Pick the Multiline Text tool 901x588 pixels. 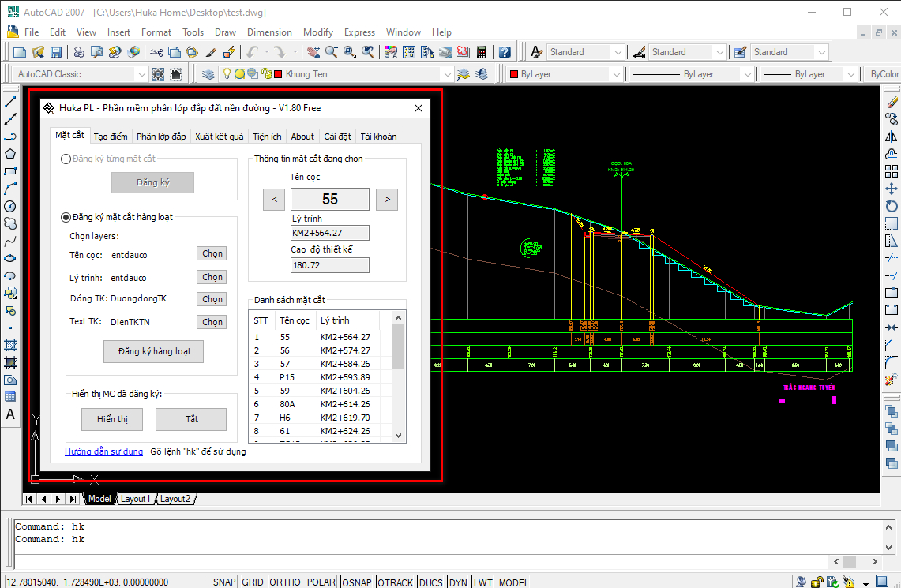click(10, 414)
